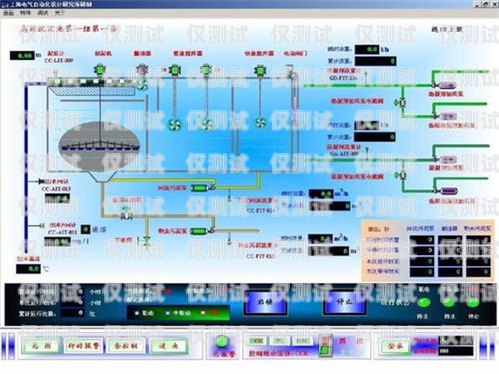Click the application icon in the title bar
499x374 pixels.
pos(5,4)
